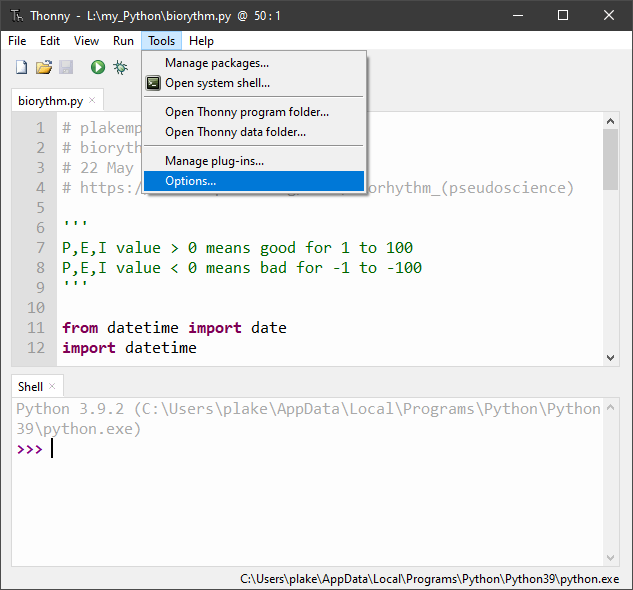
Task: Click line 11 'from datetime import date'
Action: click(174, 328)
